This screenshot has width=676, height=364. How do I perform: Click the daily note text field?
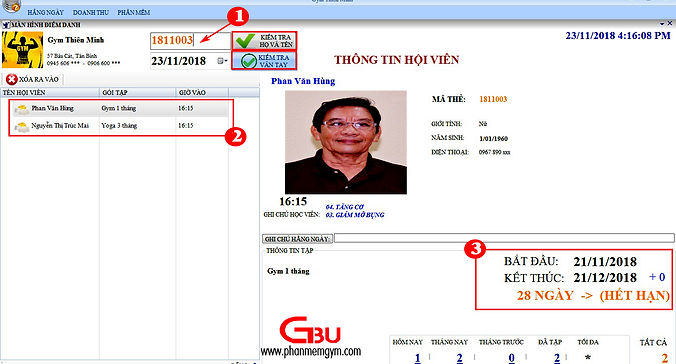coord(504,238)
